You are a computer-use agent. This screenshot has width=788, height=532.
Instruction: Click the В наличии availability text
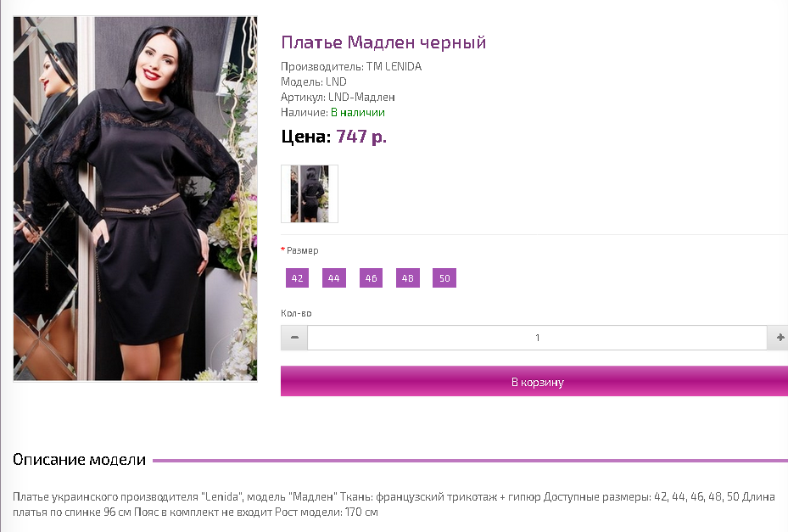coord(358,113)
